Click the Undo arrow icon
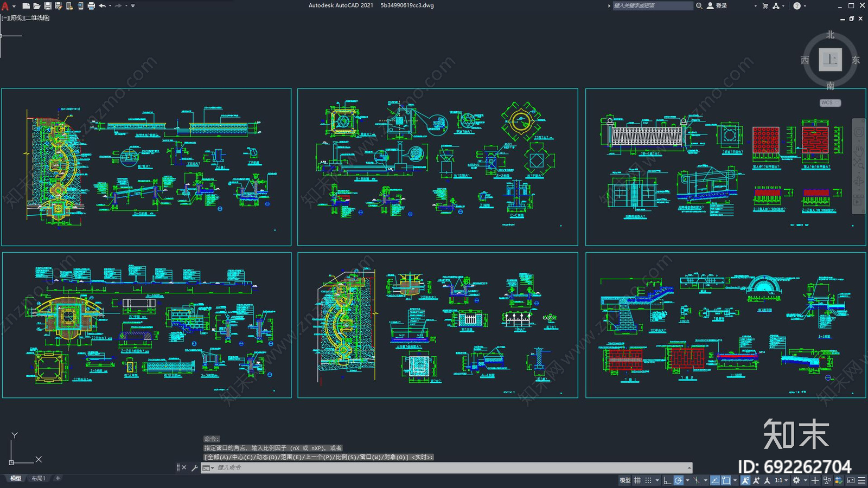The width and height of the screenshot is (868, 488). (102, 6)
